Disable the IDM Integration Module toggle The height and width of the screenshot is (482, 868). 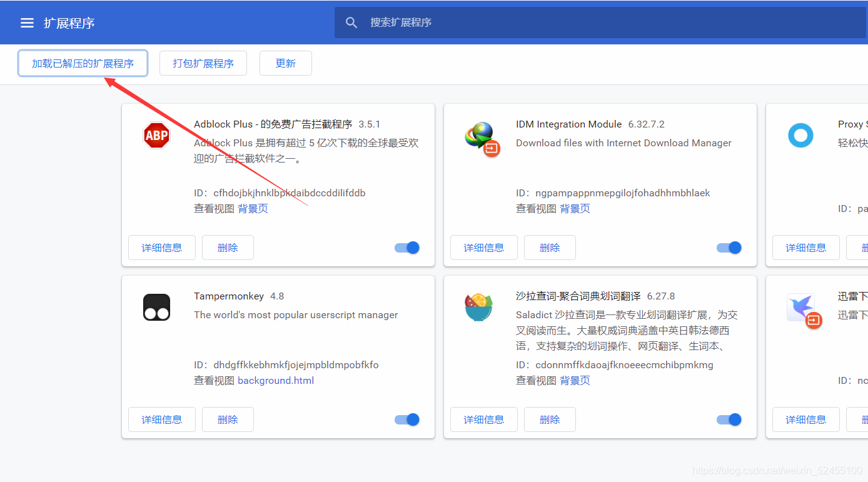(729, 248)
